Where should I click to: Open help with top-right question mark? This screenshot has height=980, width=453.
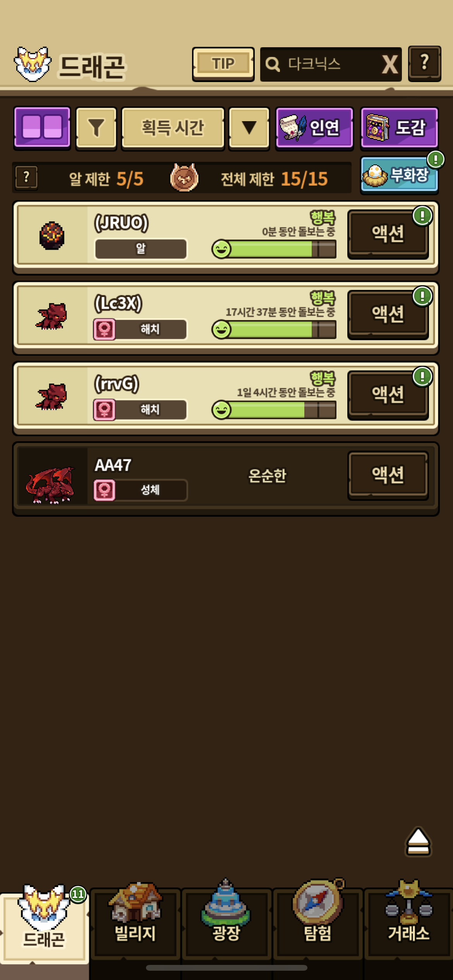click(x=425, y=63)
